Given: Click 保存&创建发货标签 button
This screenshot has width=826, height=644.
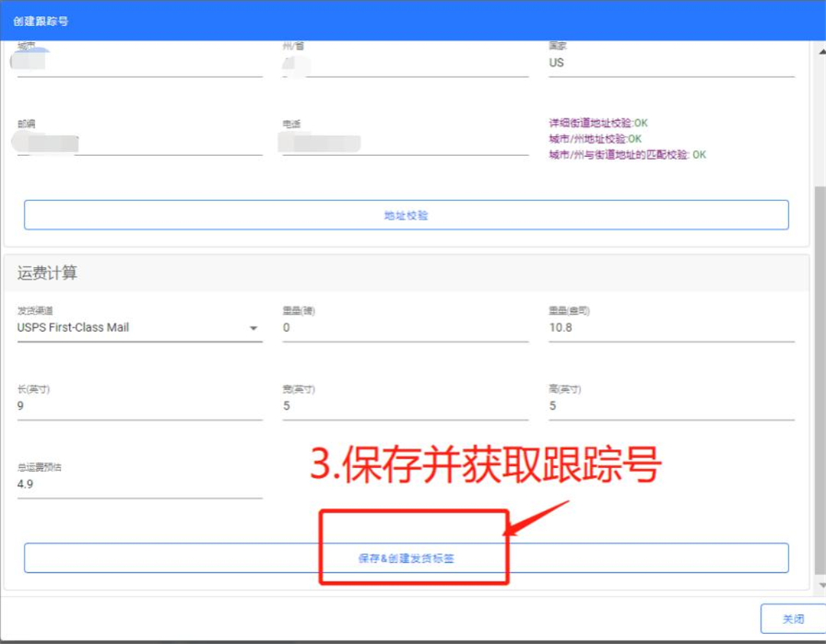Looking at the screenshot, I should coord(406,558).
